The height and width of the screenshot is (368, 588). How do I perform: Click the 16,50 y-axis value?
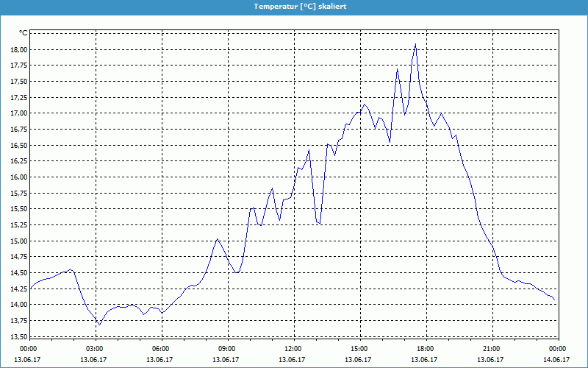pos(18,145)
